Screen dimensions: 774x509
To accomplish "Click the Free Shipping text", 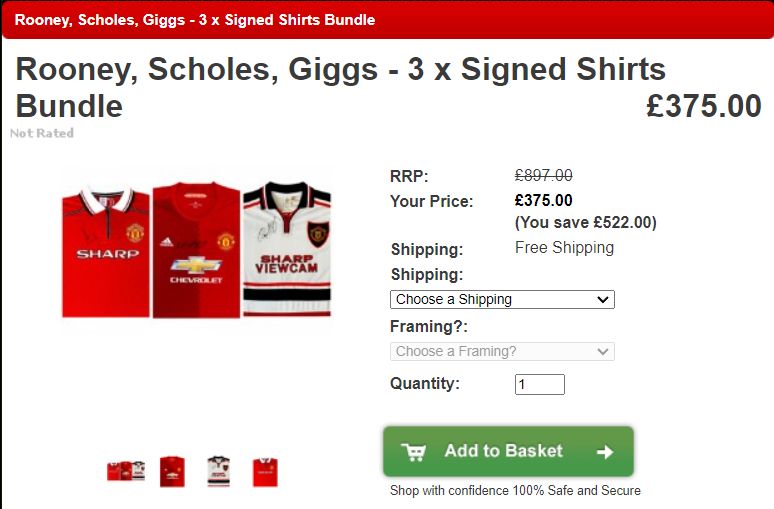I will 564,247.
